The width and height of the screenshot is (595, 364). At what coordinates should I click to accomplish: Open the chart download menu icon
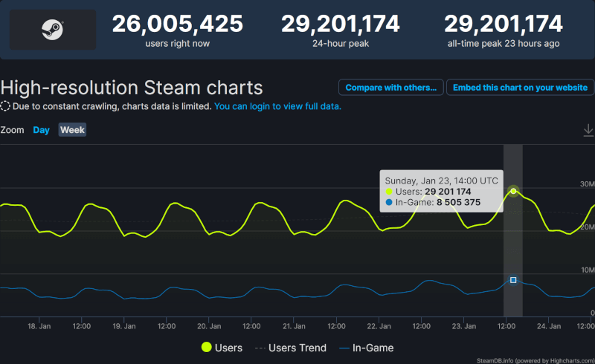point(588,130)
